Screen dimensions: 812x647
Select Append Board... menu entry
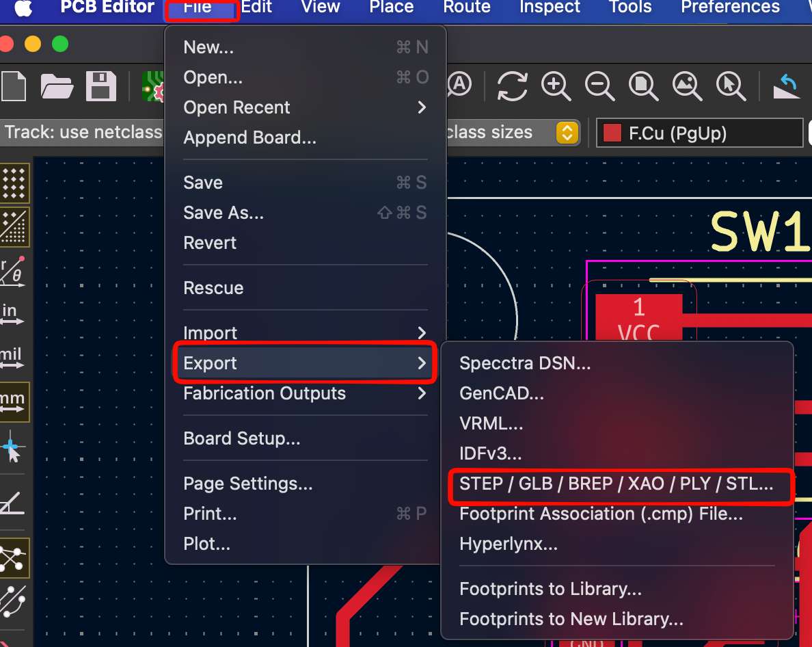(x=306, y=137)
